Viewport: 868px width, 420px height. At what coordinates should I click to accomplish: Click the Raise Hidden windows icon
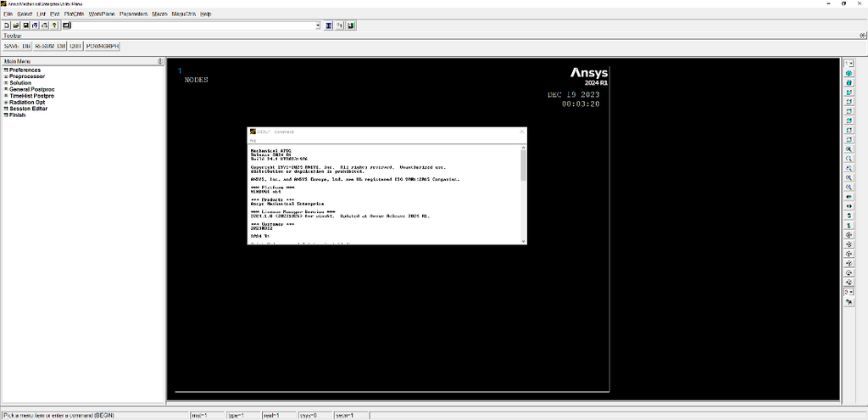[x=329, y=25]
